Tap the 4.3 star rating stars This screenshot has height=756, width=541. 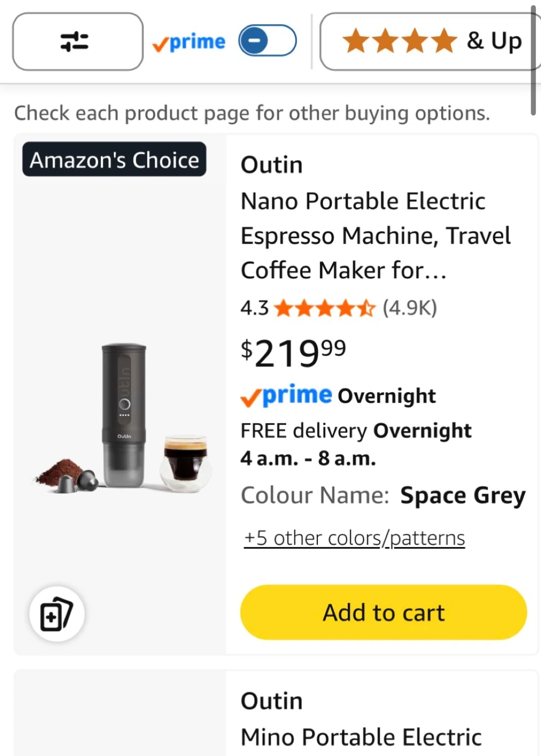325,308
